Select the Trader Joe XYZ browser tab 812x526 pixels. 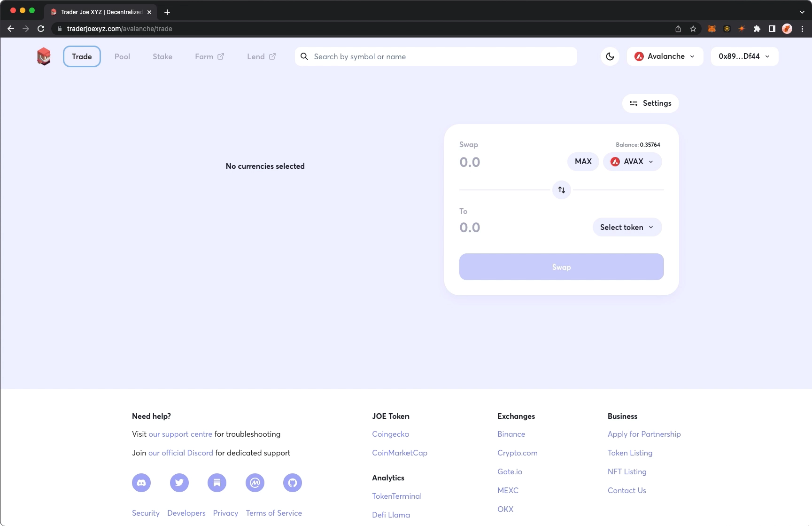pyautogui.click(x=101, y=12)
